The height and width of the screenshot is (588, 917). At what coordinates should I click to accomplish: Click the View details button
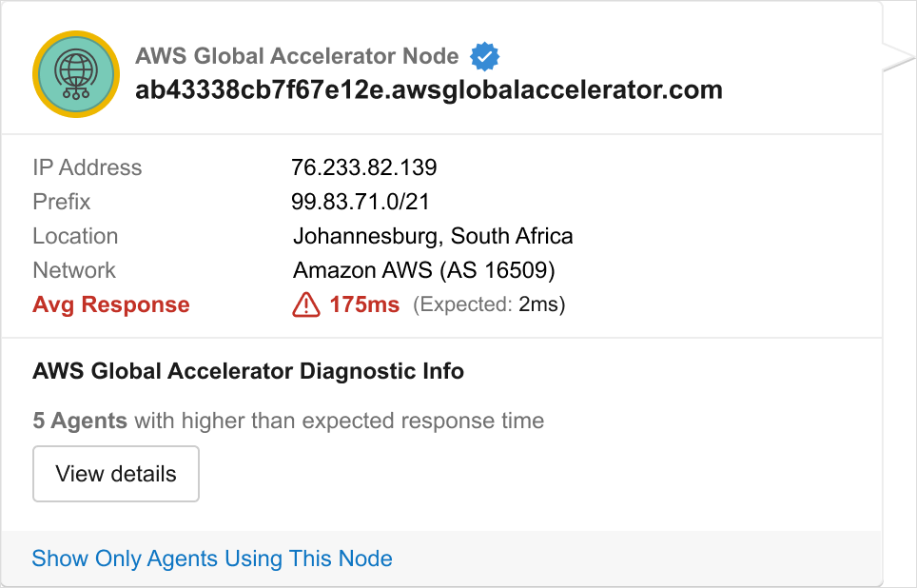(x=116, y=474)
